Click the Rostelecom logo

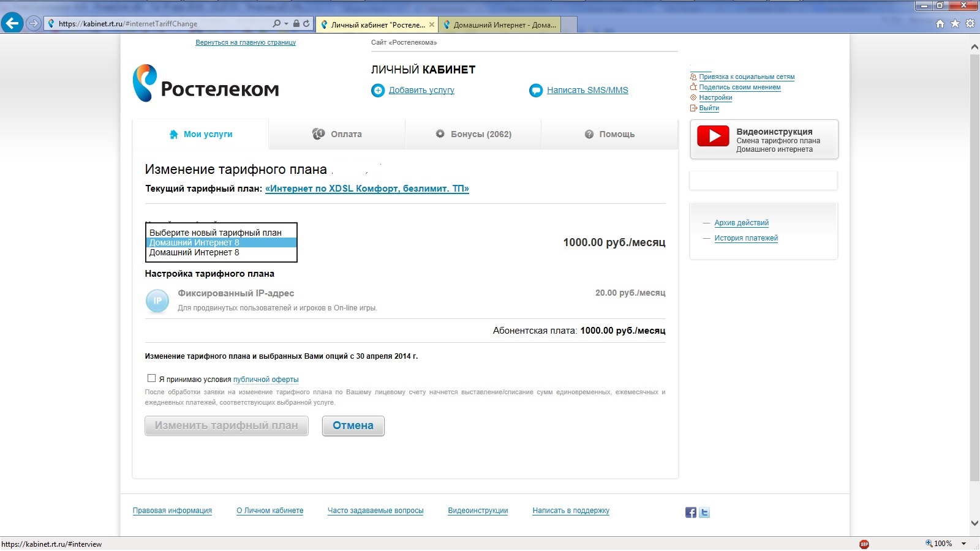click(206, 84)
